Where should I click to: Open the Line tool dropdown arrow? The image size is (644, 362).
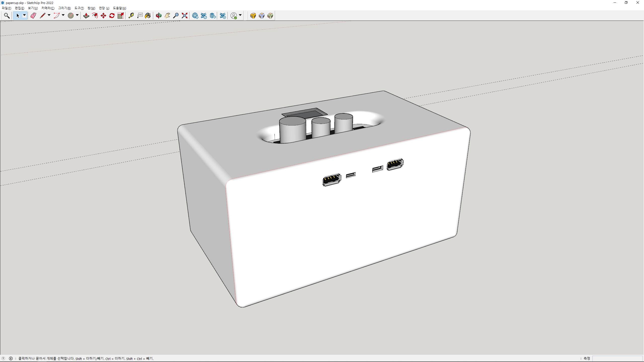click(x=49, y=15)
